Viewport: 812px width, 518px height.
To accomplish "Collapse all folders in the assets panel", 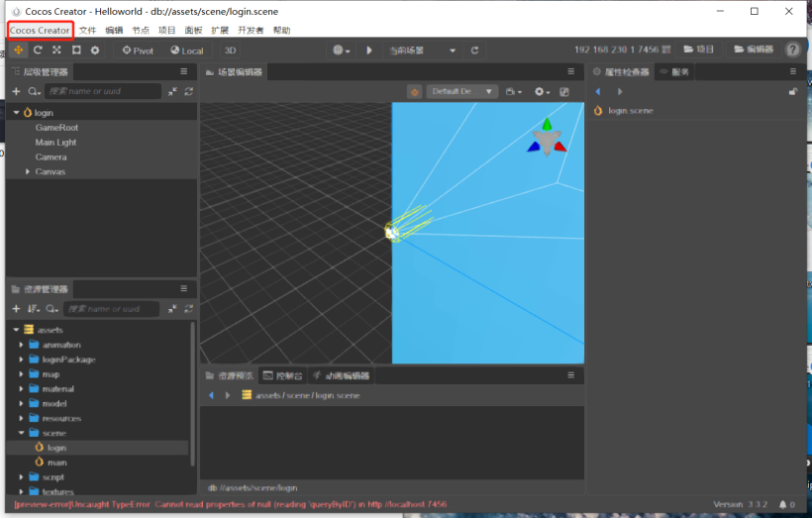I will click(172, 309).
